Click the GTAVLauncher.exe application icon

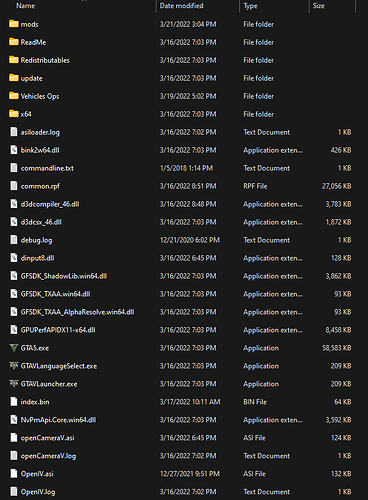pyautogui.click(x=14, y=384)
